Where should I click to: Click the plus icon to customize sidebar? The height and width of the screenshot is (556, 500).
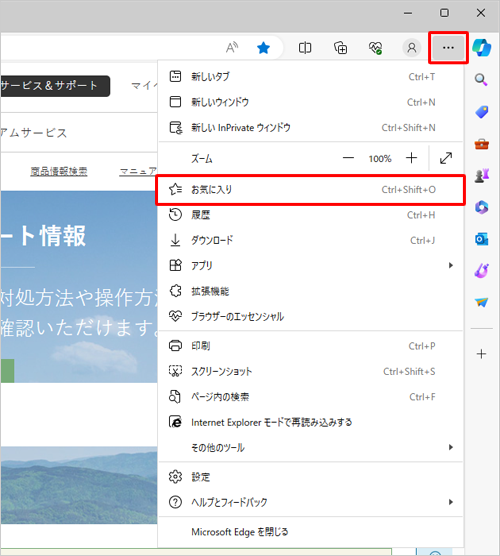click(x=481, y=354)
